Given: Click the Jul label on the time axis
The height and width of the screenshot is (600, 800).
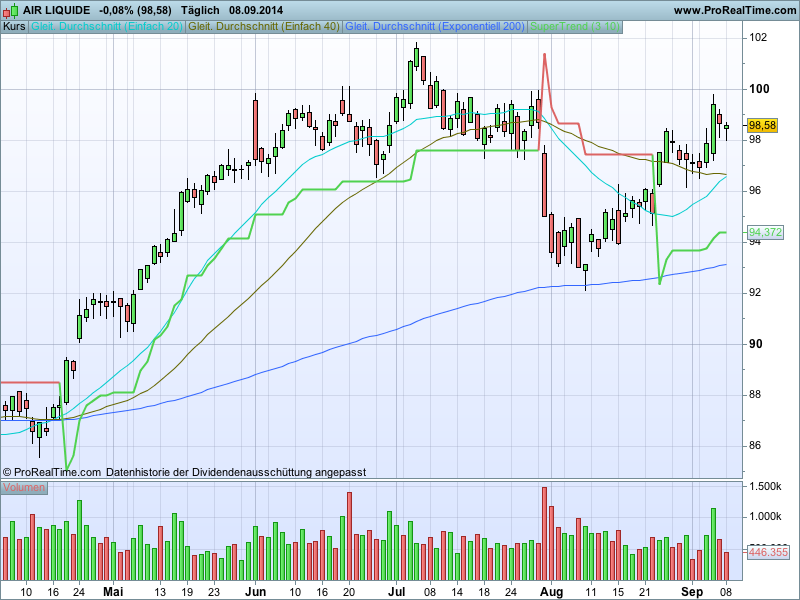Looking at the screenshot, I should click(396, 592).
